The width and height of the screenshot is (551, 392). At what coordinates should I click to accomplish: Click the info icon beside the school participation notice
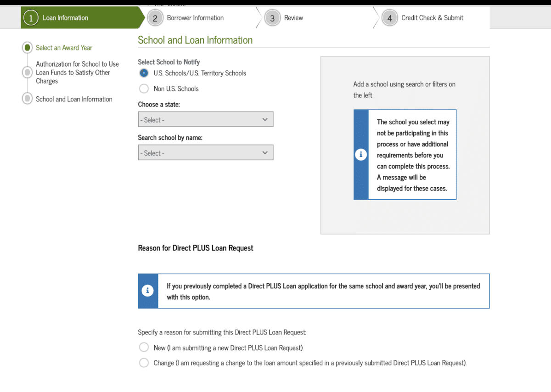pos(361,155)
